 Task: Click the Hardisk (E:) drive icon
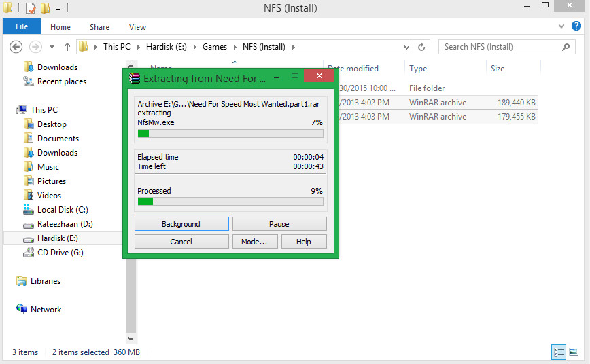(x=29, y=239)
